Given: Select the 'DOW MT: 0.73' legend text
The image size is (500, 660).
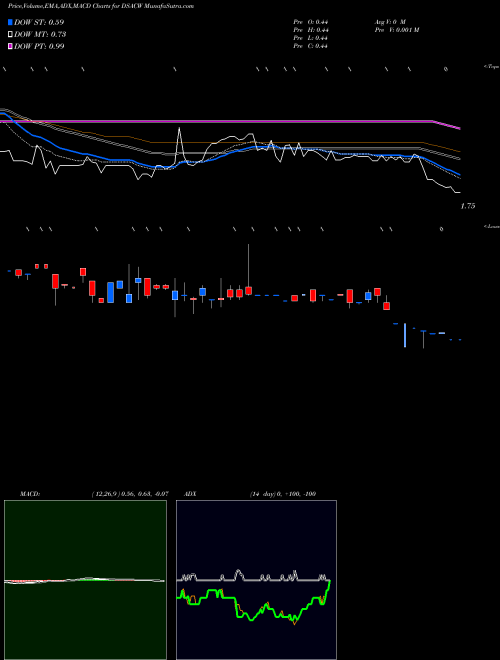Looking at the screenshot, I should pyautogui.click(x=40, y=34).
